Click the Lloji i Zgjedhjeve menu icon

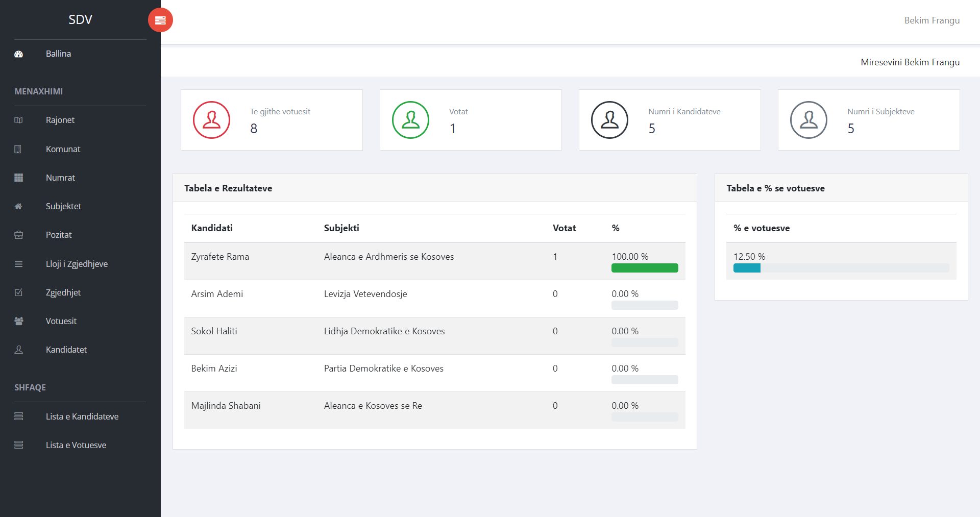click(18, 264)
